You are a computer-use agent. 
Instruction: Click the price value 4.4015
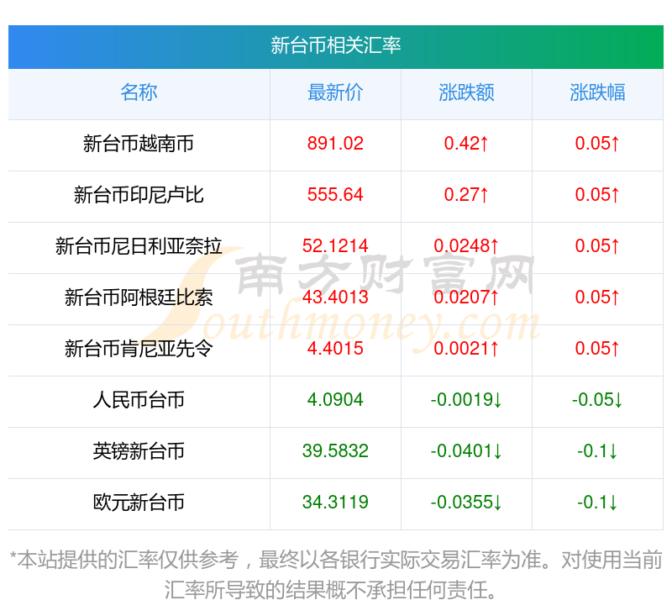point(335,349)
